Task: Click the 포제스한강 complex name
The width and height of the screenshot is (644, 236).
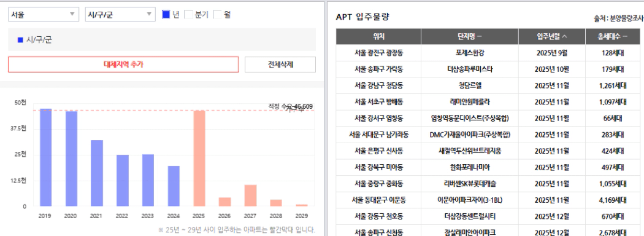Action: (x=470, y=53)
